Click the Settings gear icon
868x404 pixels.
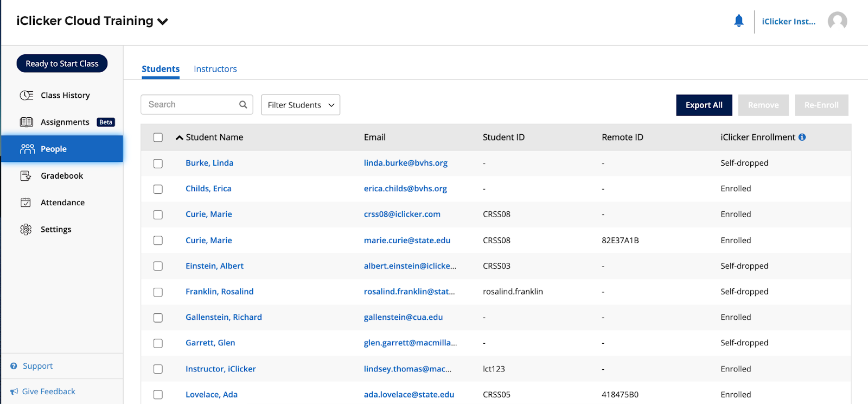coord(25,229)
